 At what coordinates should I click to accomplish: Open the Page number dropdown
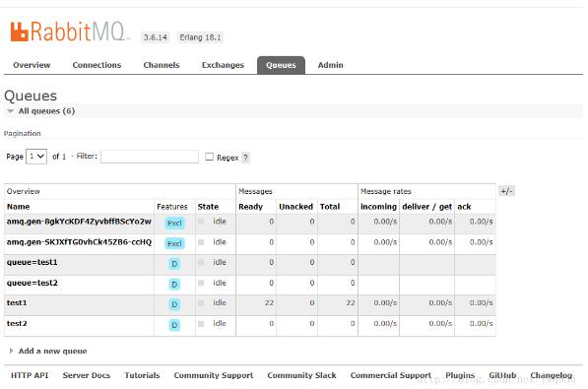36,157
